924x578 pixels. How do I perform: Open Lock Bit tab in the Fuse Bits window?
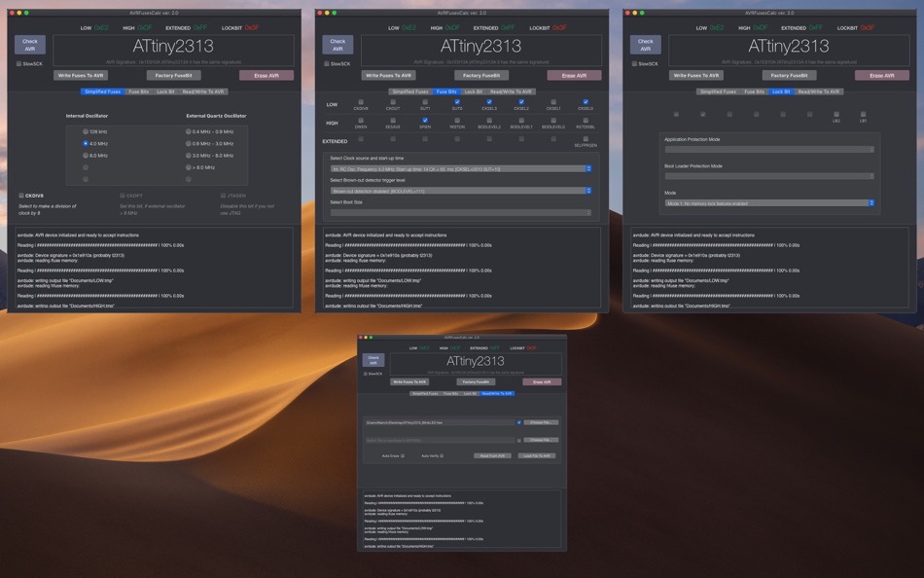pyautogui.click(x=474, y=91)
